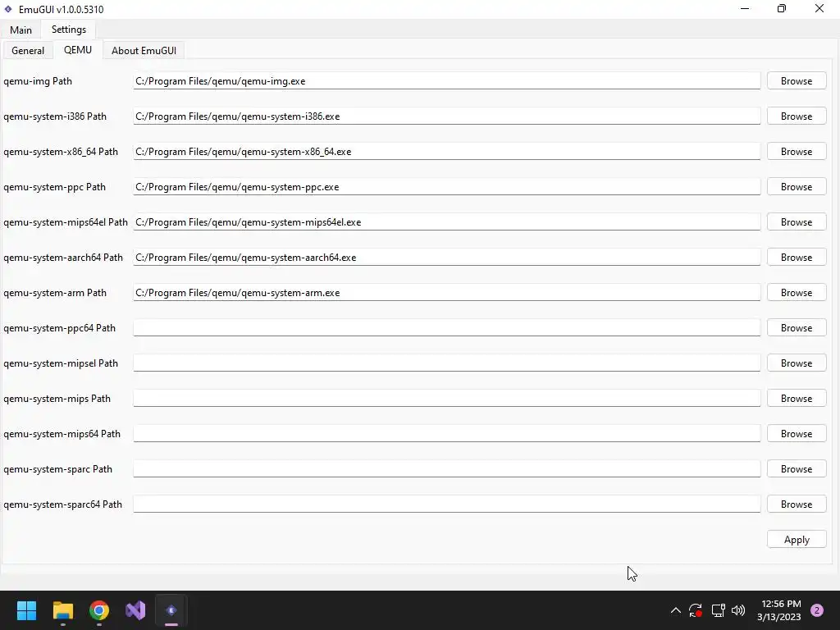This screenshot has height=630, width=840.
Task: Open the volume tray icon
Action: point(738,610)
